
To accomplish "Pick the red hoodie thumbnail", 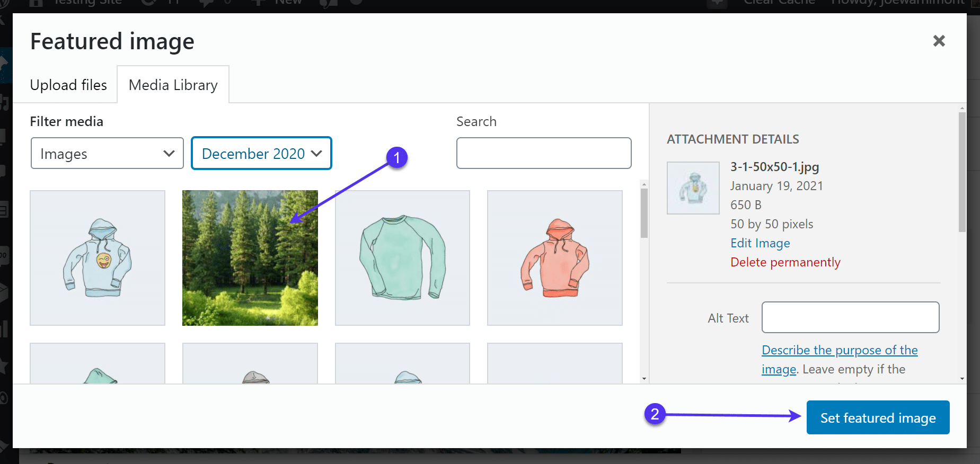I will click(554, 258).
